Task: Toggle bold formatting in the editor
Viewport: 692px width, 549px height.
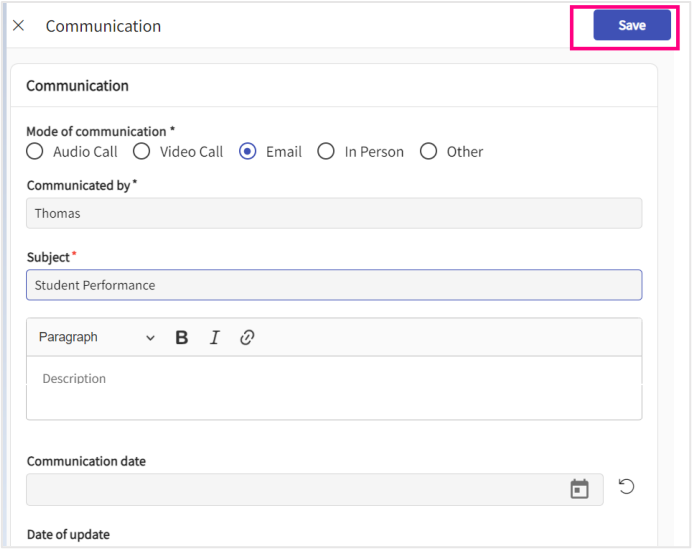Action: coord(182,338)
